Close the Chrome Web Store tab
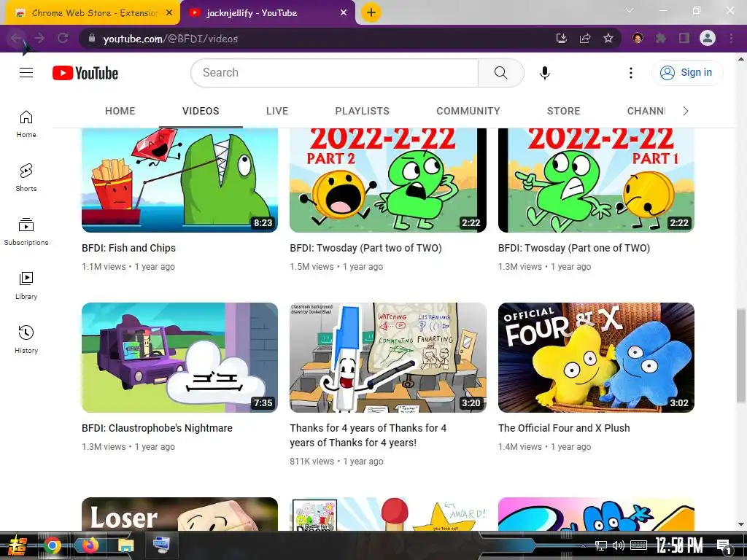The height and width of the screenshot is (560, 747). (x=169, y=12)
